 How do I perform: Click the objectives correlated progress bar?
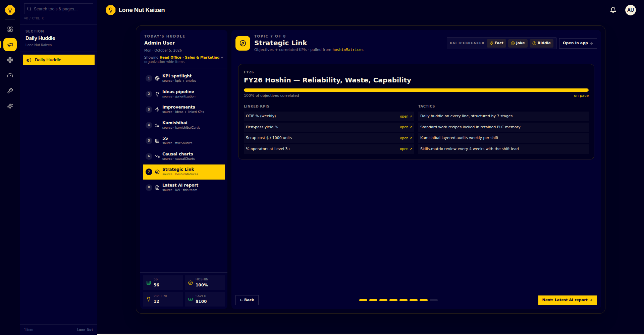click(416, 90)
